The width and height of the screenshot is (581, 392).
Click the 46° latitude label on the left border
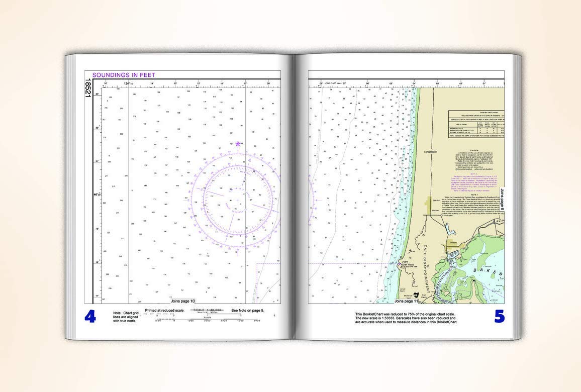[x=96, y=194]
